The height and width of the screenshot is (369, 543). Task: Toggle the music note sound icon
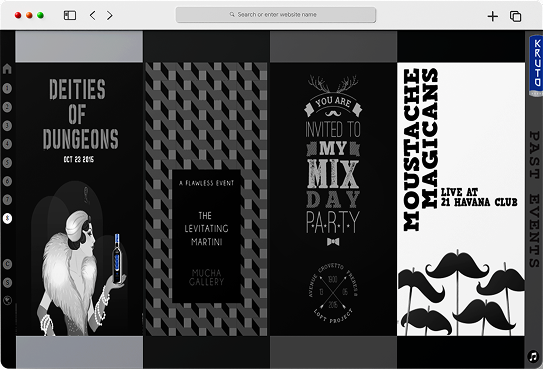tap(533, 356)
